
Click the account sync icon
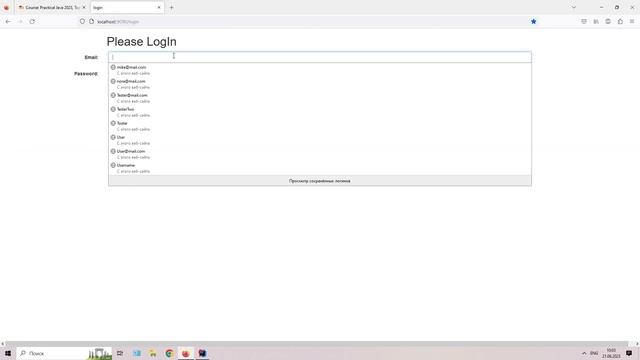pyautogui.click(x=608, y=22)
